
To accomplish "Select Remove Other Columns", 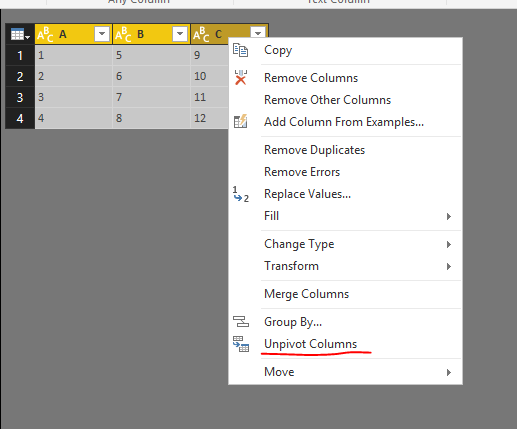I will [345, 100].
